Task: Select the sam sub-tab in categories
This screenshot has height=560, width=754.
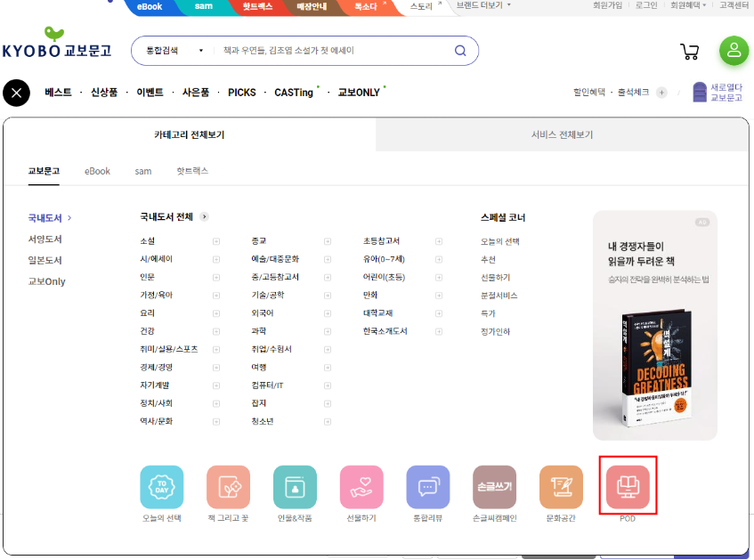Action: (142, 171)
